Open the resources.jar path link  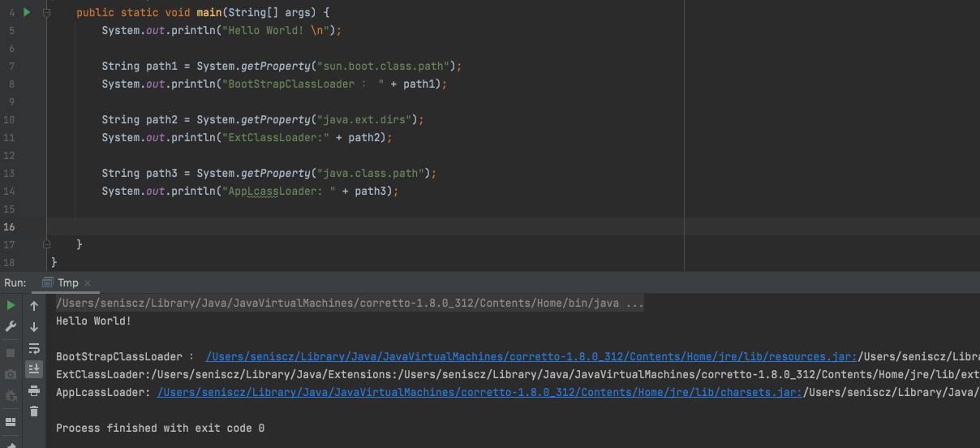pos(531,357)
